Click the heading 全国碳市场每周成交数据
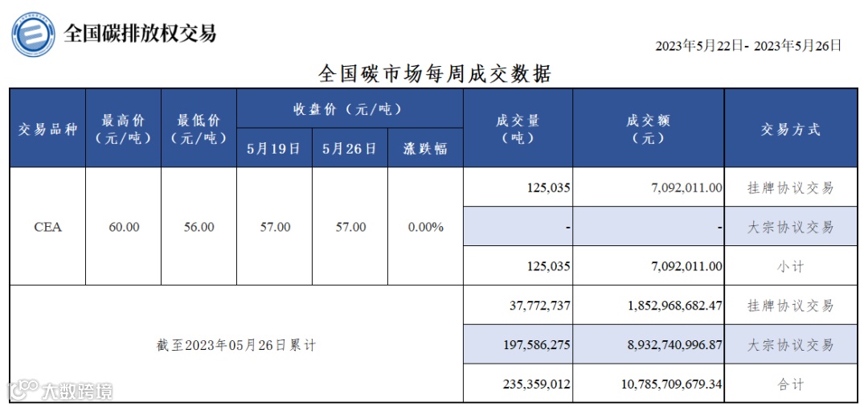Screen dimensions: 868x407 click(435, 74)
